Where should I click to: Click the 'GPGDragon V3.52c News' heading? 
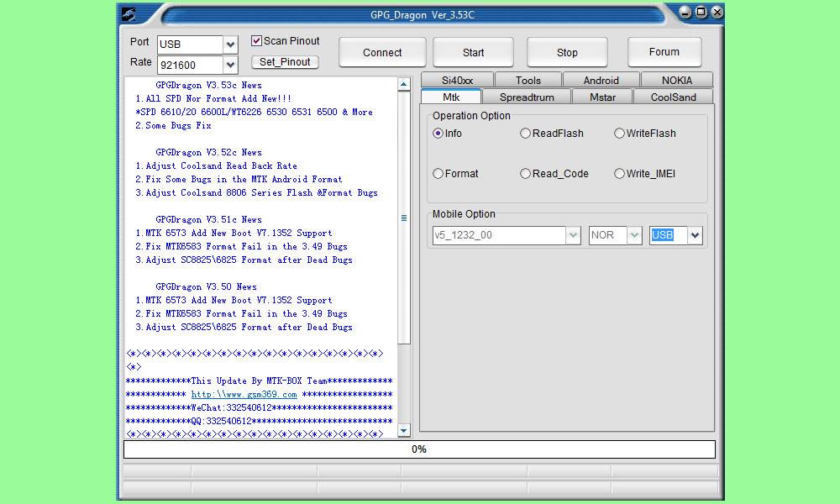(208, 152)
